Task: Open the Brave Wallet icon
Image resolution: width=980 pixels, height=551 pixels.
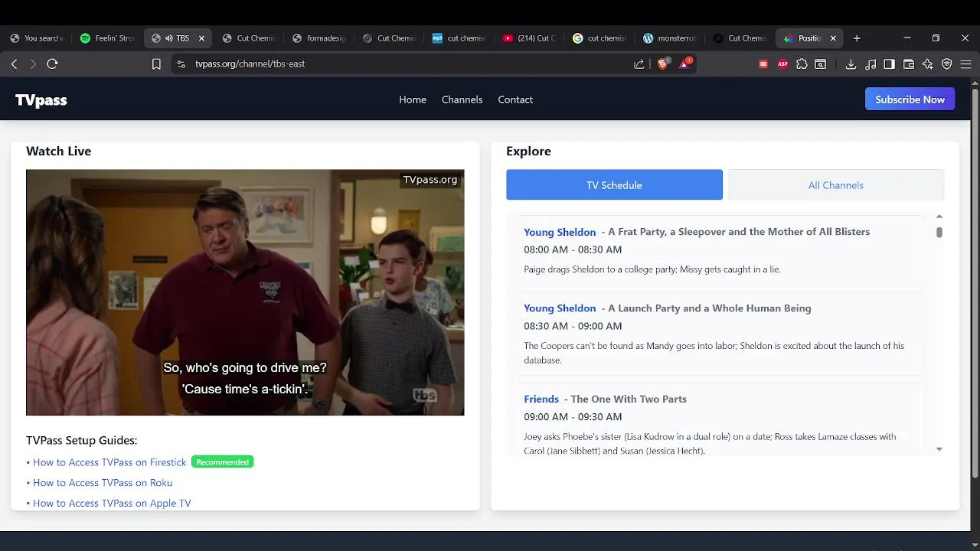Action: pyautogui.click(x=909, y=64)
